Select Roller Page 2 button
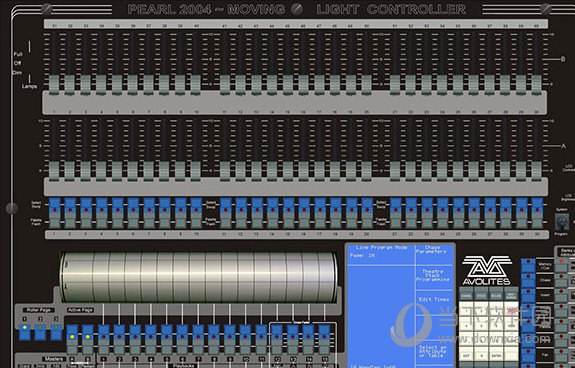Screen dimensions: 575x368 [40, 331]
